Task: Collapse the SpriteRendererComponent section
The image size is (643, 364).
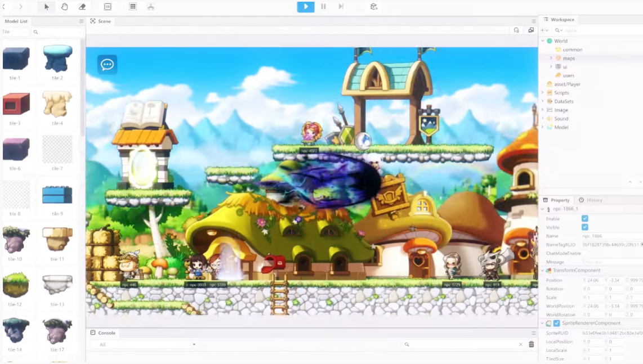Action: [543, 323]
